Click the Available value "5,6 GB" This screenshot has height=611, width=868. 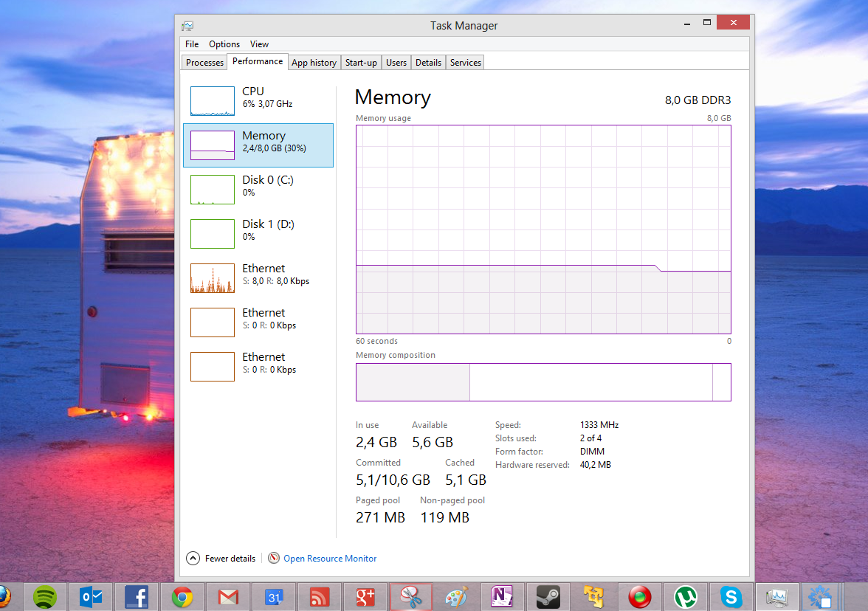[433, 442]
